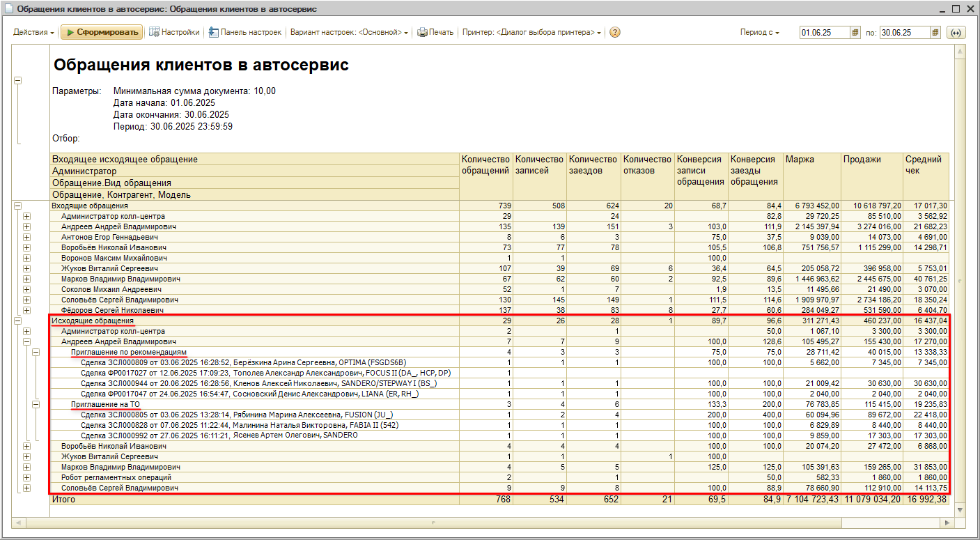This screenshot has width=980, height=540.
Task: Expand the Антонов Егор Геннадьевич row
Action: pyautogui.click(x=27, y=237)
